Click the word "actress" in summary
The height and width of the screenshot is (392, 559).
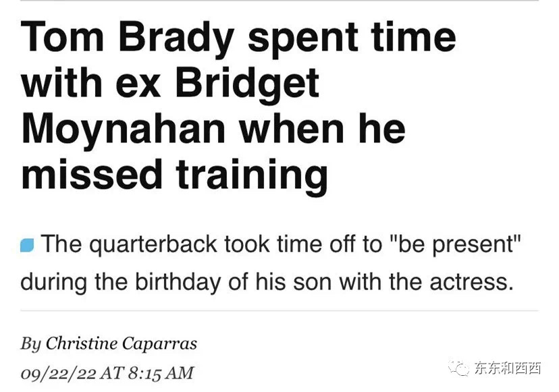pos(472,282)
